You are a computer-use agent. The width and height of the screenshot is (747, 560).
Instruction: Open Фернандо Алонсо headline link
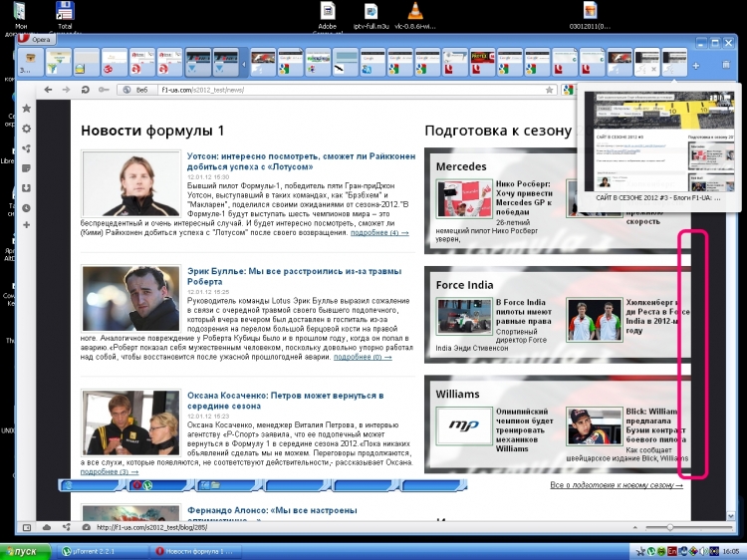272,514
